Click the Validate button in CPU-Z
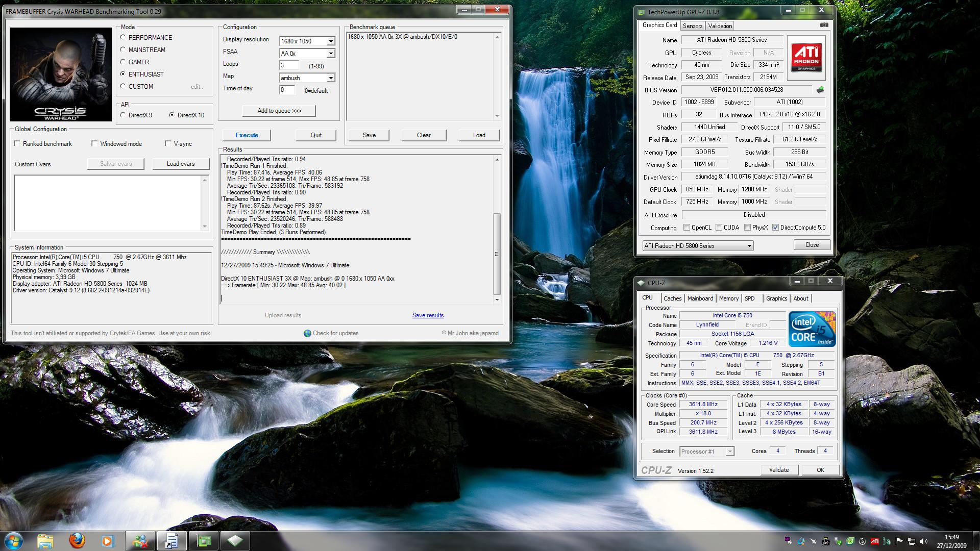This screenshot has height=551, width=980. coord(779,470)
